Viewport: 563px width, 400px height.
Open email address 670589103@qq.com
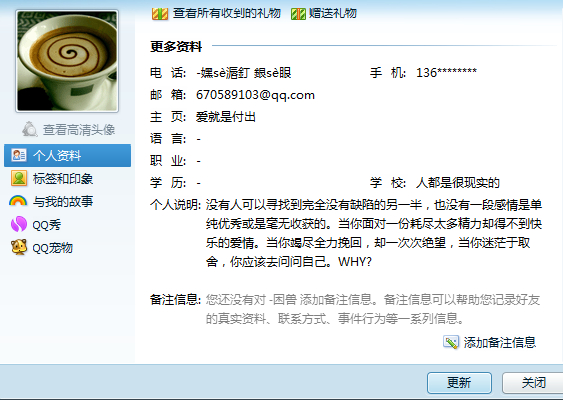coord(255,95)
